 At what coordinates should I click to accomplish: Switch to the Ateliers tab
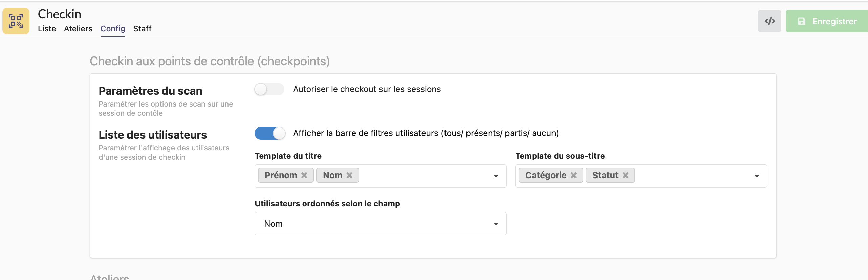pyautogui.click(x=78, y=29)
